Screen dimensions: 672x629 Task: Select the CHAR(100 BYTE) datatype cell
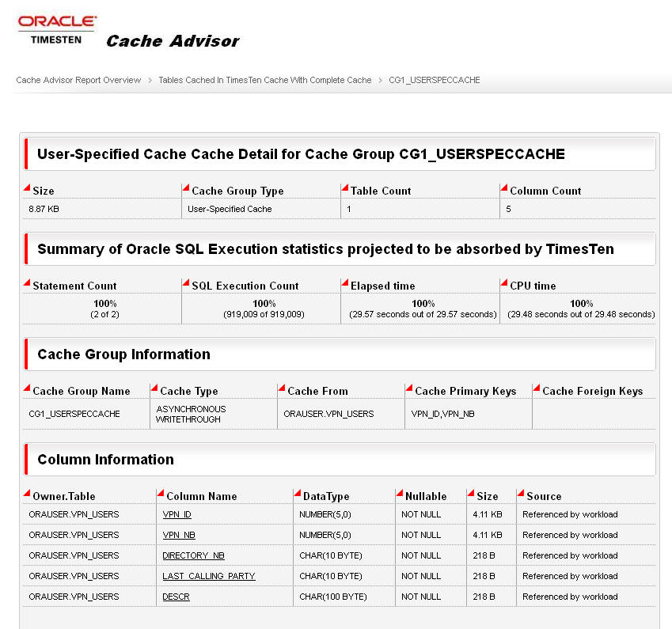coord(333,597)
